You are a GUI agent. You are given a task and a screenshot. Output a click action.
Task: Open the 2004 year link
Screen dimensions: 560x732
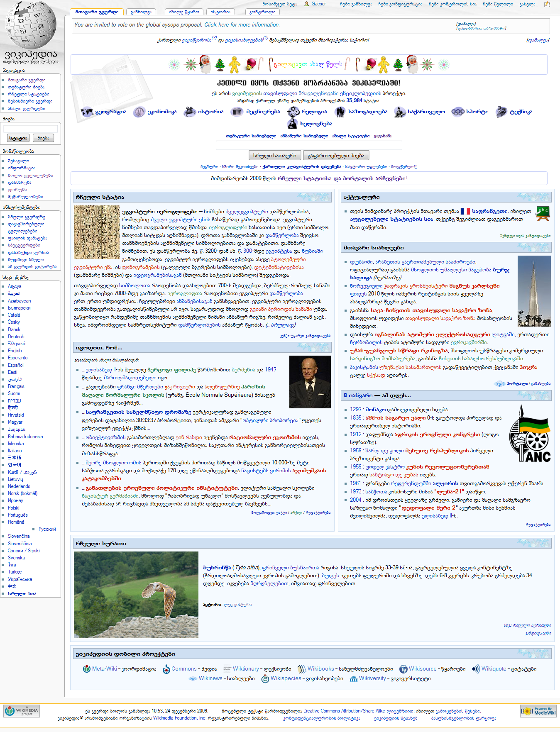coord(356,500)
